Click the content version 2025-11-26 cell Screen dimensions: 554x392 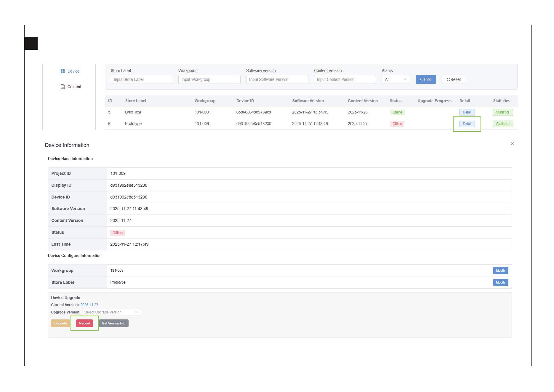click(x=358, y=112)
